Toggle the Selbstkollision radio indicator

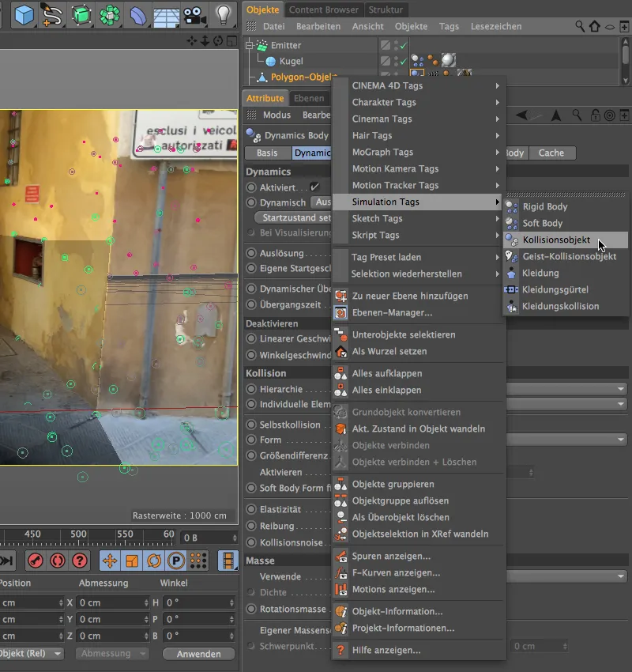click(x=251, y=425)
